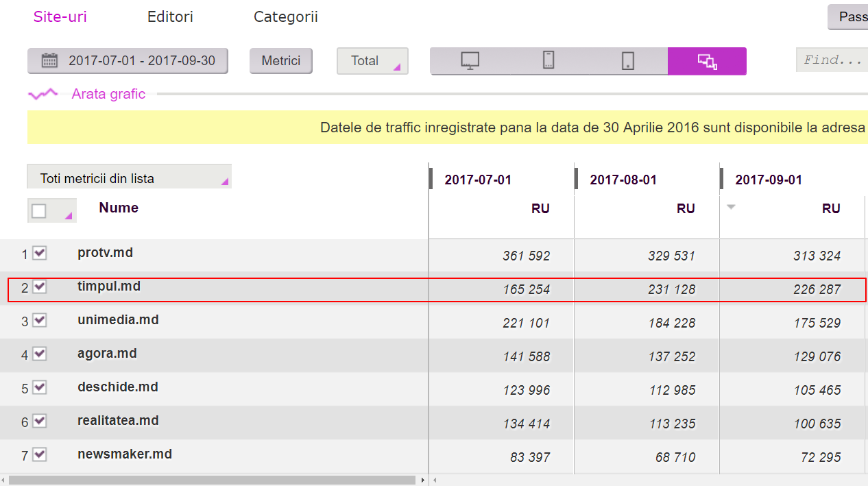Click the purple graph line icon
Screen dimensions: 868x488
[43, 94]
